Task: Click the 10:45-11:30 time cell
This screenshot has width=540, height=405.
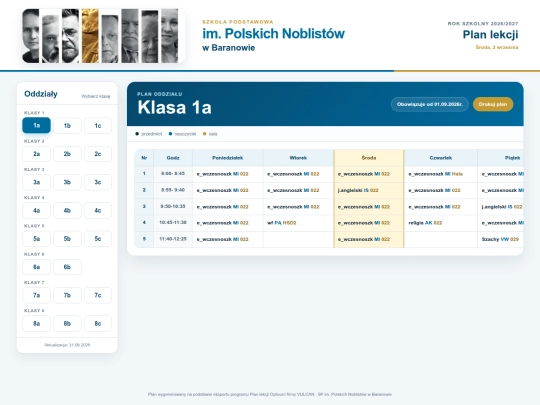Action: click(x=173, y=222)
